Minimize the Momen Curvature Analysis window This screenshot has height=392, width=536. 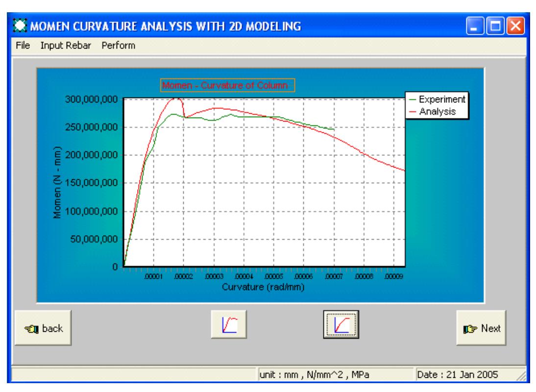tap(475, 26)
